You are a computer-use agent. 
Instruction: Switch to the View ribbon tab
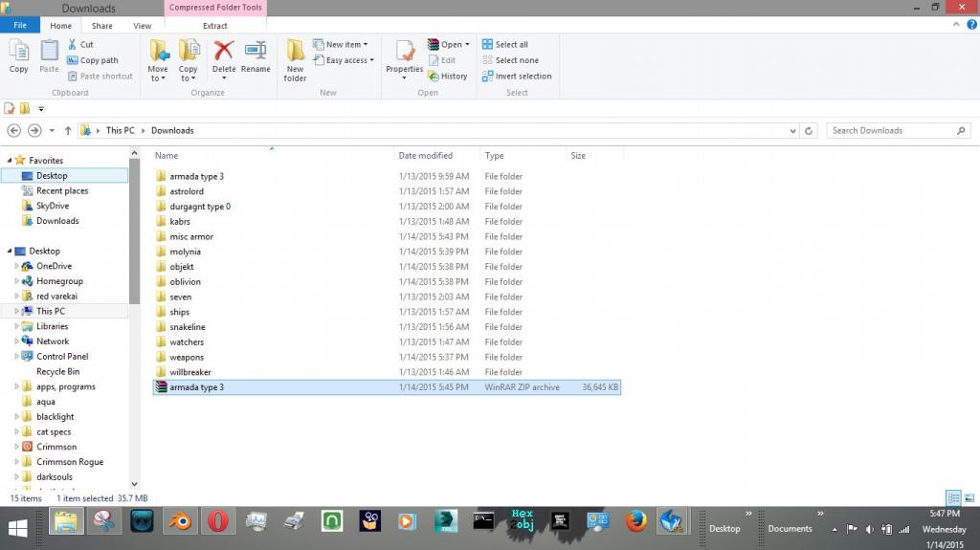coord(142,26)
